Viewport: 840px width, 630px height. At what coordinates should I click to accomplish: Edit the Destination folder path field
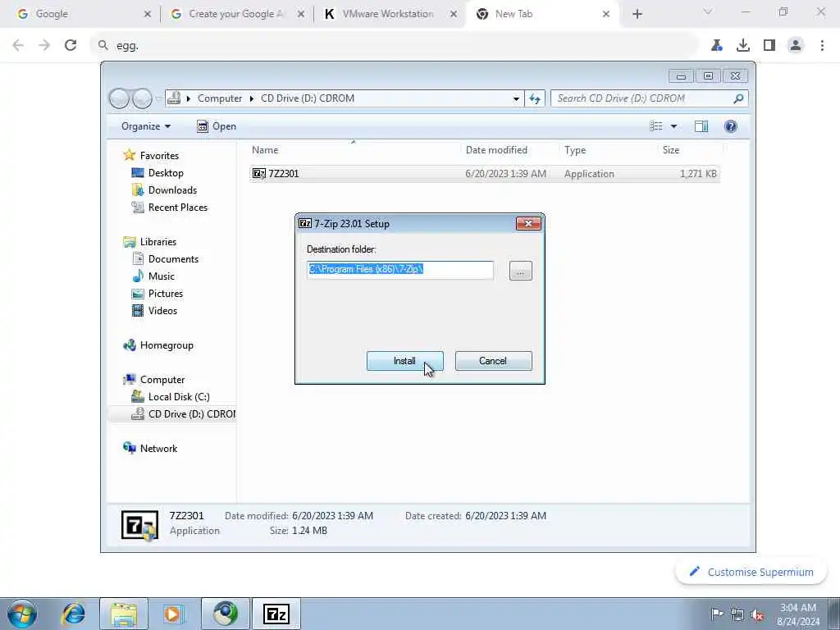400,269
